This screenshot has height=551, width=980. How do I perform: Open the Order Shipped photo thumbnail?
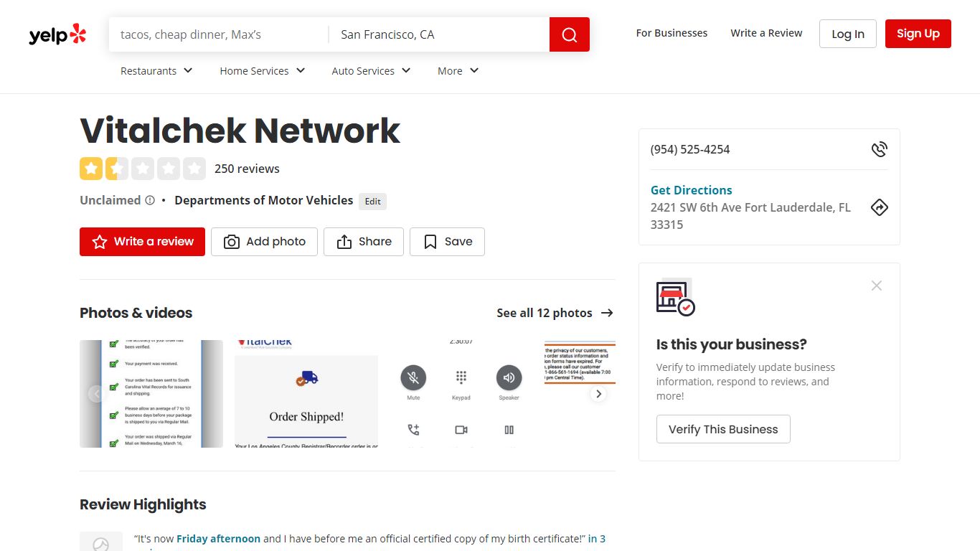pyautogui.click(x=306, y=394)
